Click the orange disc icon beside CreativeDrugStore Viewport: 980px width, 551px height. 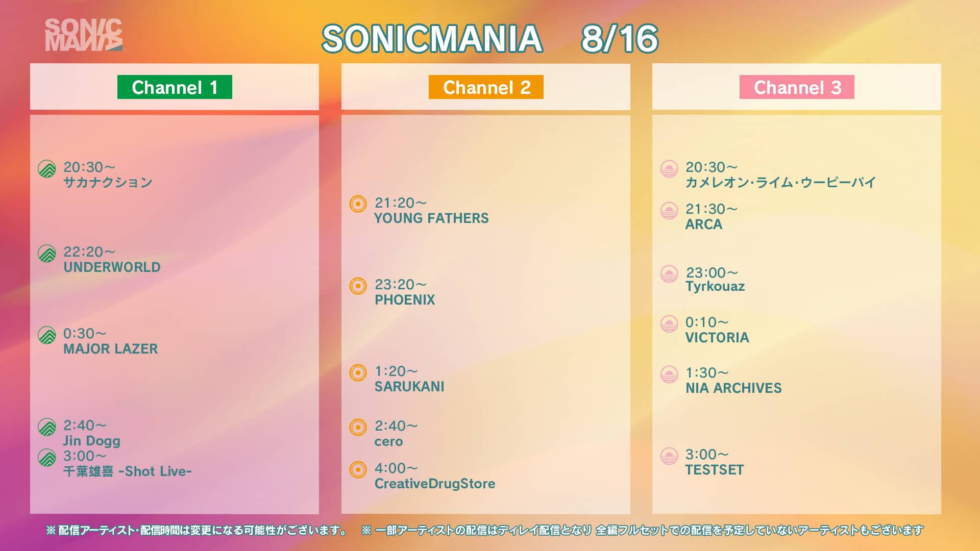358,469
